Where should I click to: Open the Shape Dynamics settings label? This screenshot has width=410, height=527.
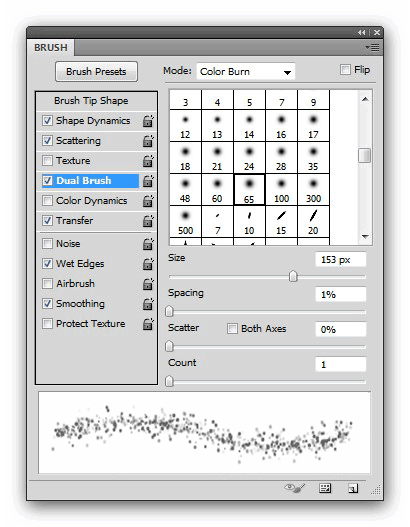pyautogui.click(x=93, y=121)
